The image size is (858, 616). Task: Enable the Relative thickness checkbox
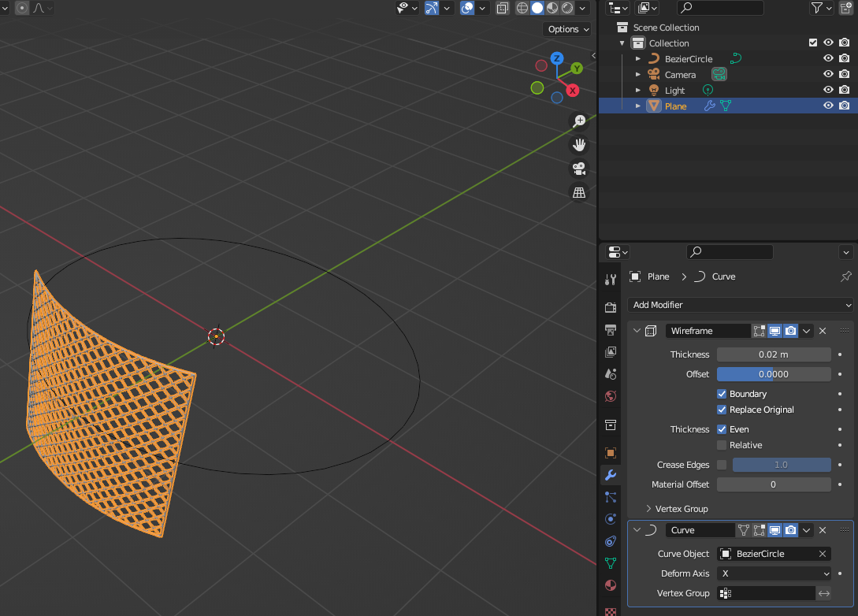pyautogui.click(x=722, y=445)
